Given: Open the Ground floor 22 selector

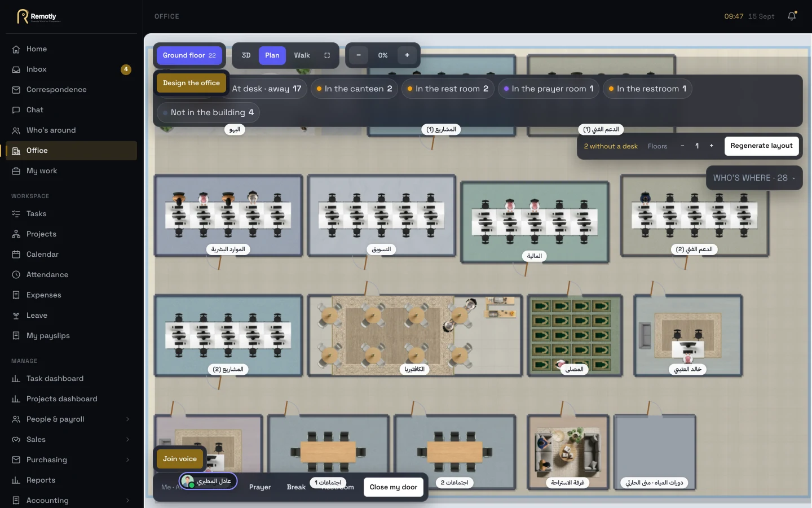Looking at the screenshot, I should [x=189, y=55].
